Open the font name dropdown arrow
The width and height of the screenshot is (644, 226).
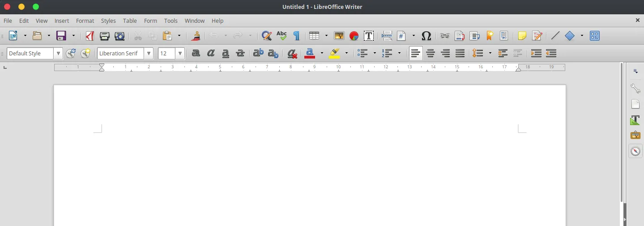click(x=149, y=54)
